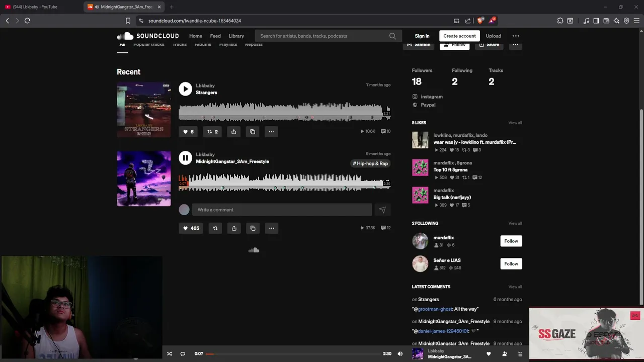The width and height of the screenshot is (644, 362).
Task: Toggle shuffle in the player bar
Action: point(170,354)
